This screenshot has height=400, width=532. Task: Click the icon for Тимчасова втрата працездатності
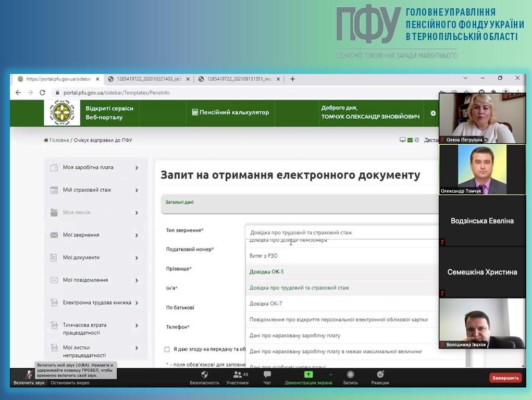(x=54, y=326)
